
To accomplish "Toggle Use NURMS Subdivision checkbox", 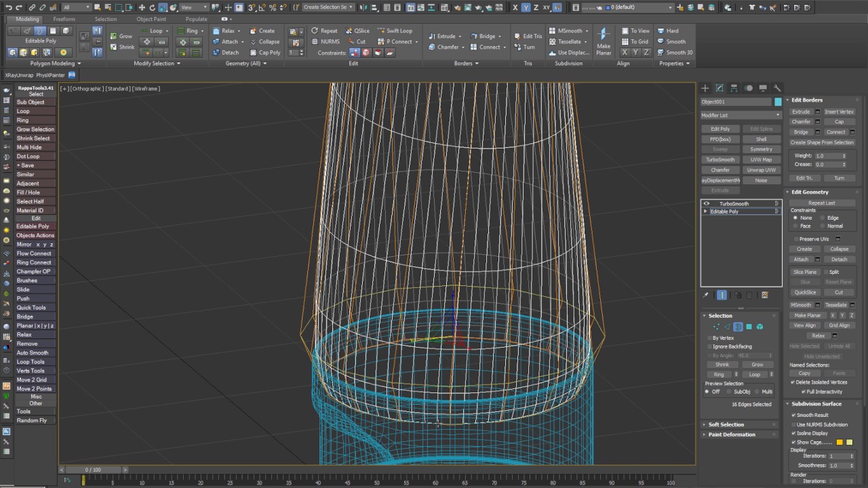I will (x=793, y=424).
